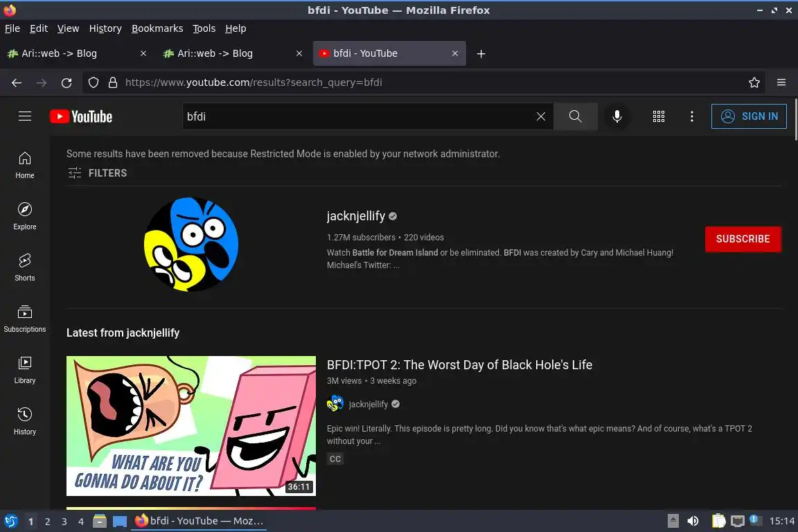
Task: Click the search magnifier button
Action: [575, 116]
